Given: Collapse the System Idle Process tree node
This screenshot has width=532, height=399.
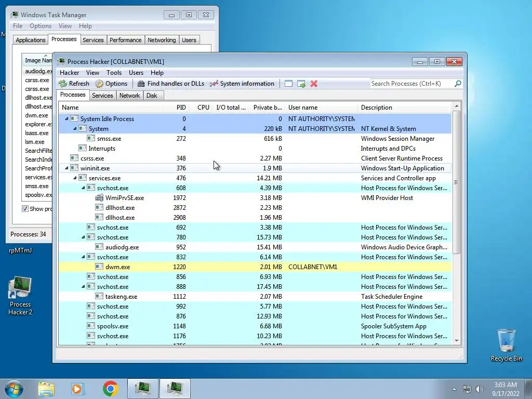Looking at the screenshot, I should pos(66,118).
